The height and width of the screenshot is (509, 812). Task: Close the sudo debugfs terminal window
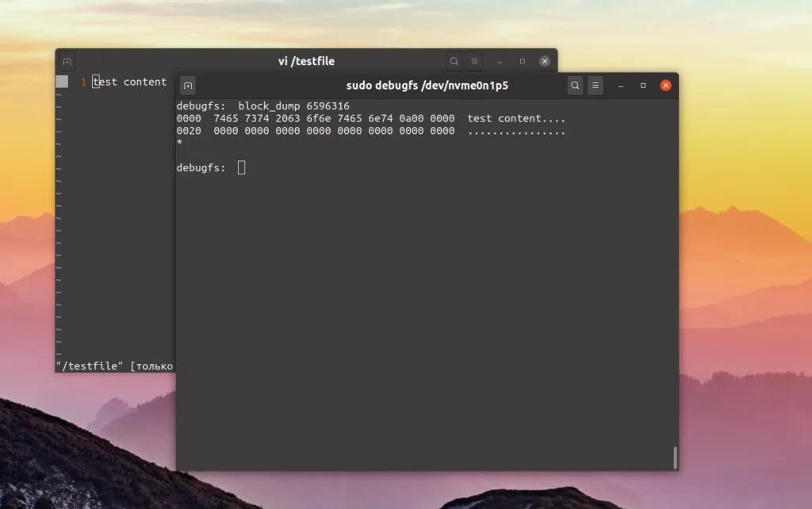tap(665, 86)
